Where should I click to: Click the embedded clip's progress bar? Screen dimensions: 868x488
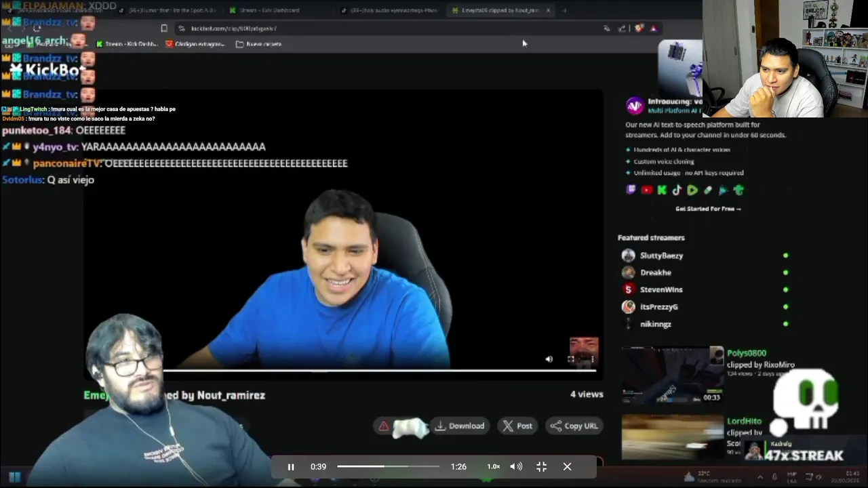click(380, 370)
